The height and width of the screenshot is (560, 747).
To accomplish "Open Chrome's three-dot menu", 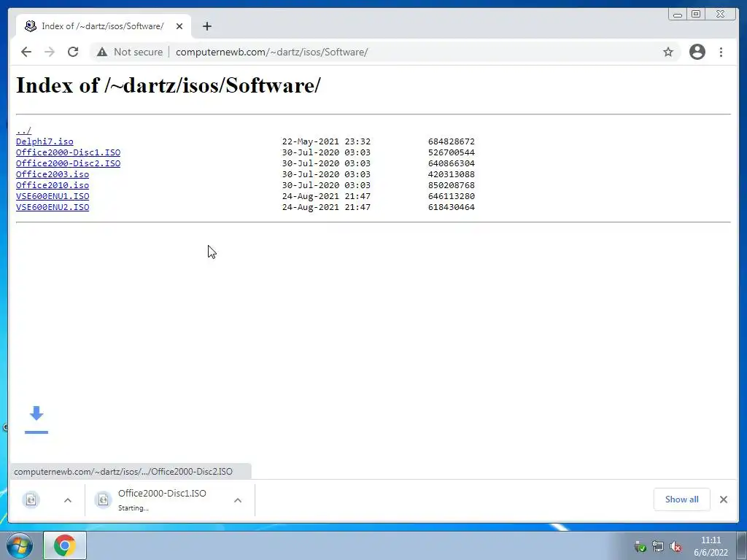I will 721,52.
